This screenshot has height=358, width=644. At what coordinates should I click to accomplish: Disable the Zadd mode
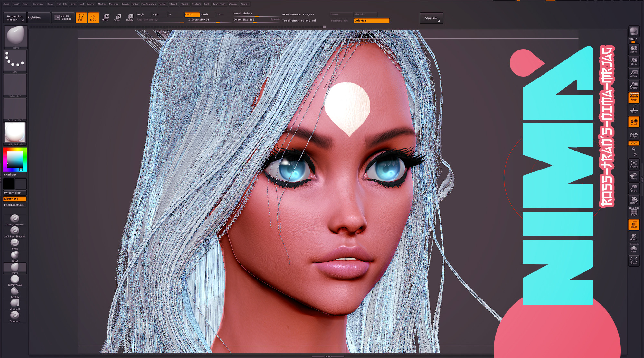[192, 14]
